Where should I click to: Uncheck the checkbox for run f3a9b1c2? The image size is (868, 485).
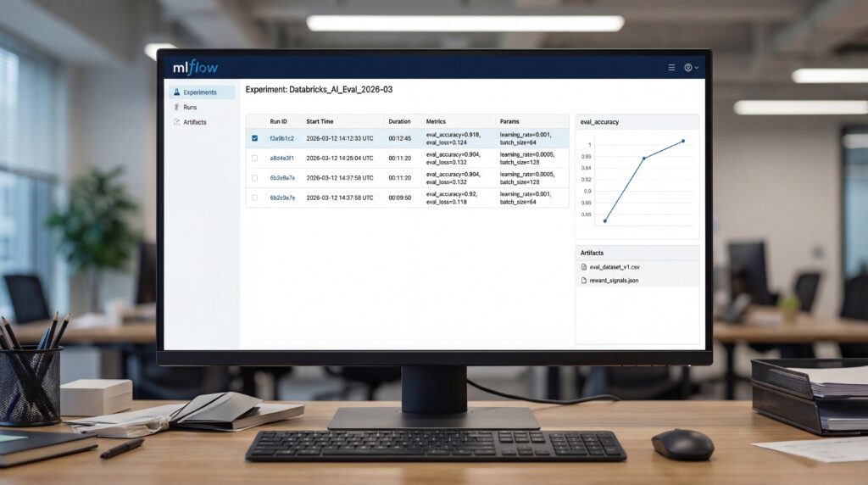click(254, 138)
